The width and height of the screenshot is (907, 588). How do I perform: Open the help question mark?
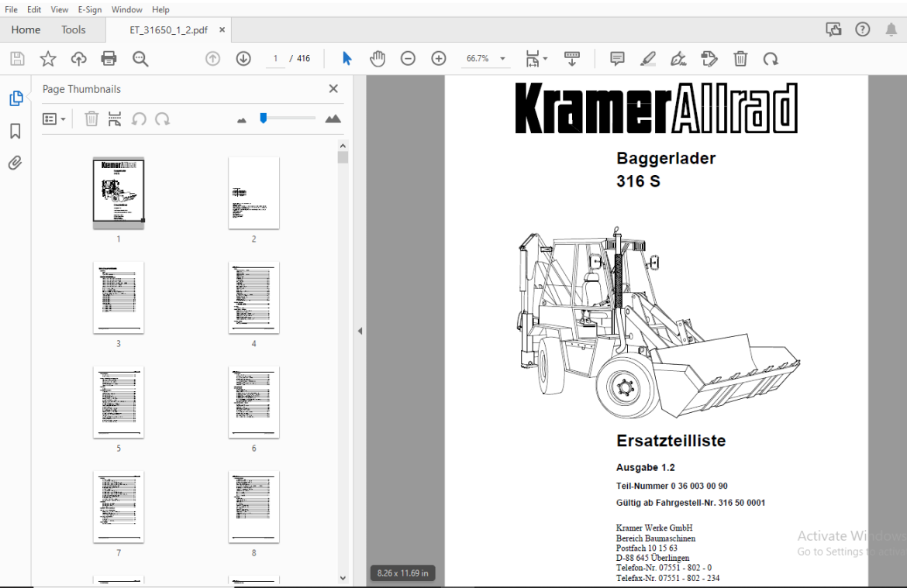[863, 29]
